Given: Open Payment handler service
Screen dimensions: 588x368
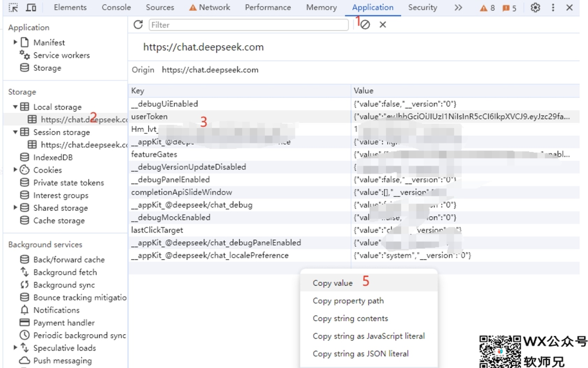Looking at the screenshot, I should tap(64, 323).
